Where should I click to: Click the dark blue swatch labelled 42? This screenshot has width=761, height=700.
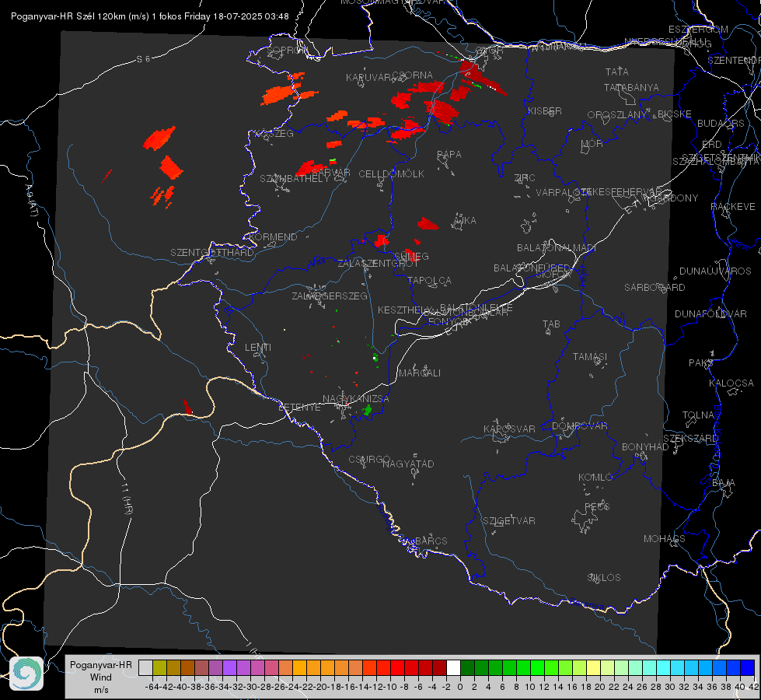(x=748, y=667)
